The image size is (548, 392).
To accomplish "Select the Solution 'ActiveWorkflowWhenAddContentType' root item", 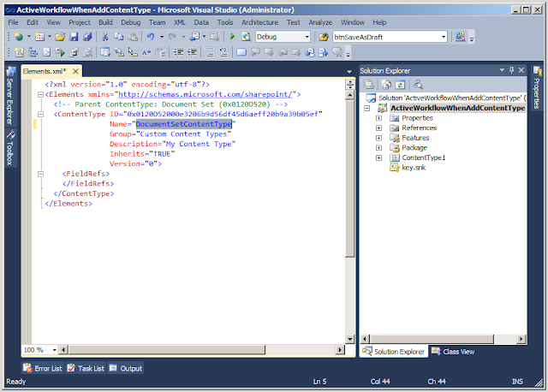I will (452, 98).
